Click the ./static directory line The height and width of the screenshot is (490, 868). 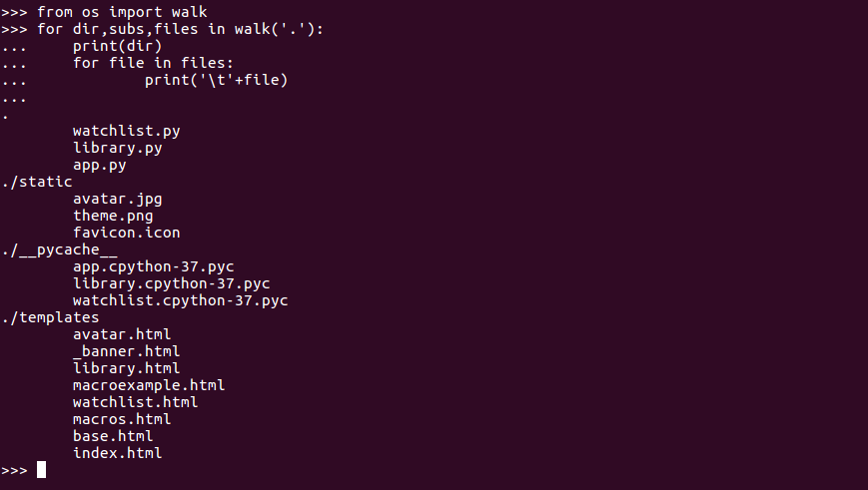pyautogui.click(x=37, y=182)
